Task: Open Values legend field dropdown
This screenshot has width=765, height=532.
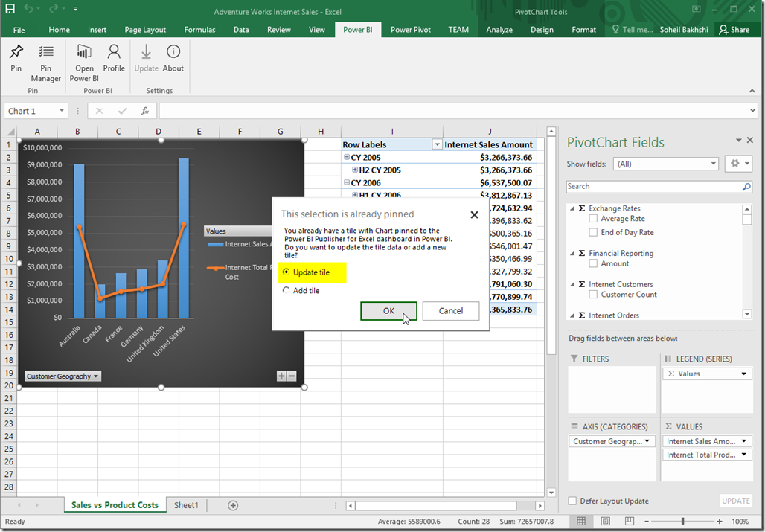Action: tap(744, 374)
